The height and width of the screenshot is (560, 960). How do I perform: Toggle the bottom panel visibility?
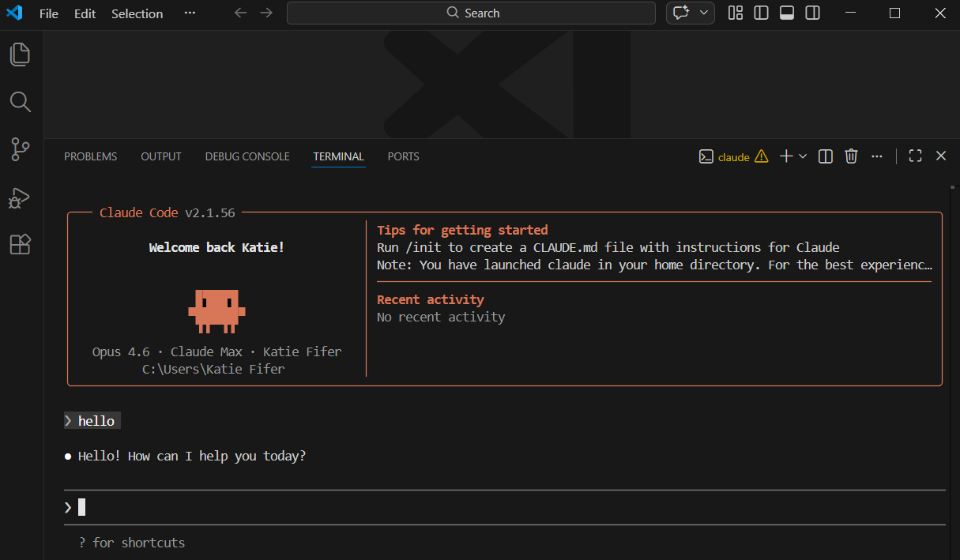pos(787,13)
